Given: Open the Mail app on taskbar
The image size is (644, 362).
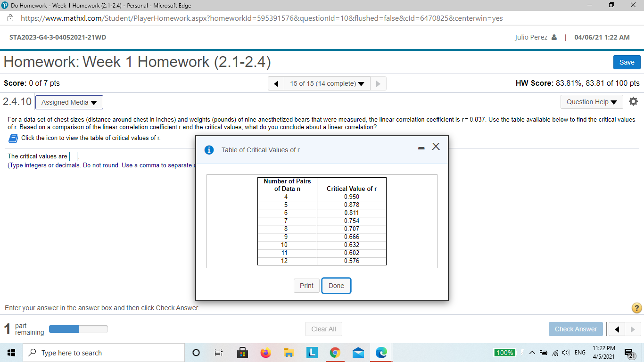Looking at the screenshot, I should [x=358, y=353].
